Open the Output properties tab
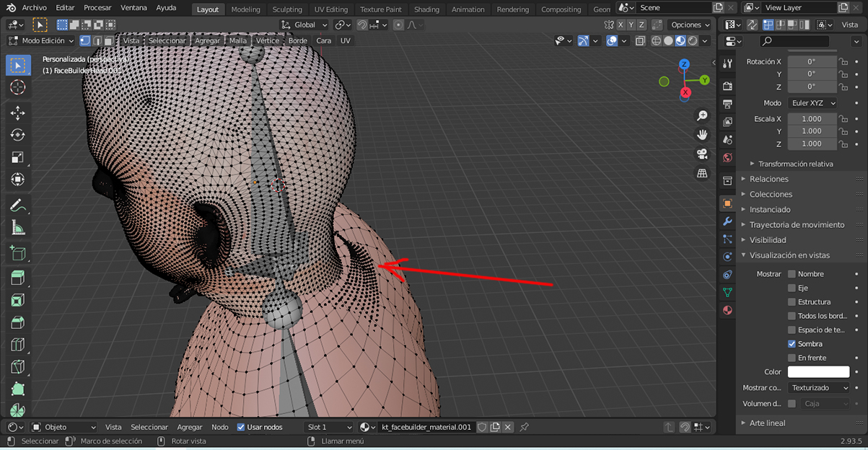This screenshot has width=868, height=450. pos(727,105)
